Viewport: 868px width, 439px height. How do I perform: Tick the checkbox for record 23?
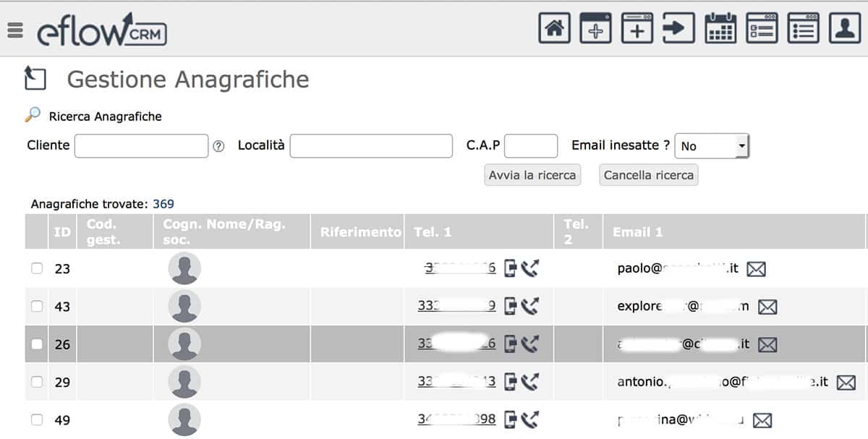tap(37, 268)
